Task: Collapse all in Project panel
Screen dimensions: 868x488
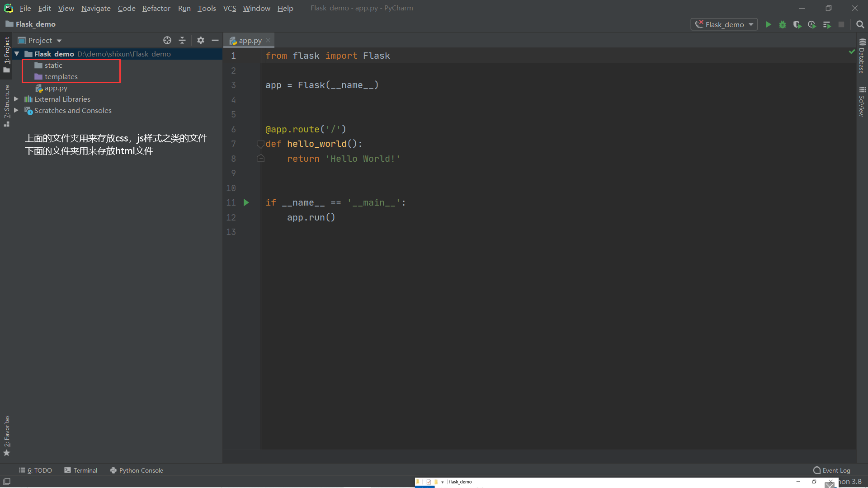Action: pyautogui.click(x=182, y=40)
